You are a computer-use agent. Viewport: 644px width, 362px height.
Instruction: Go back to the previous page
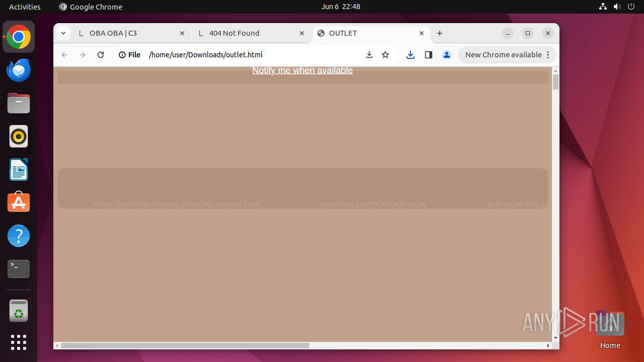(64, 55)
